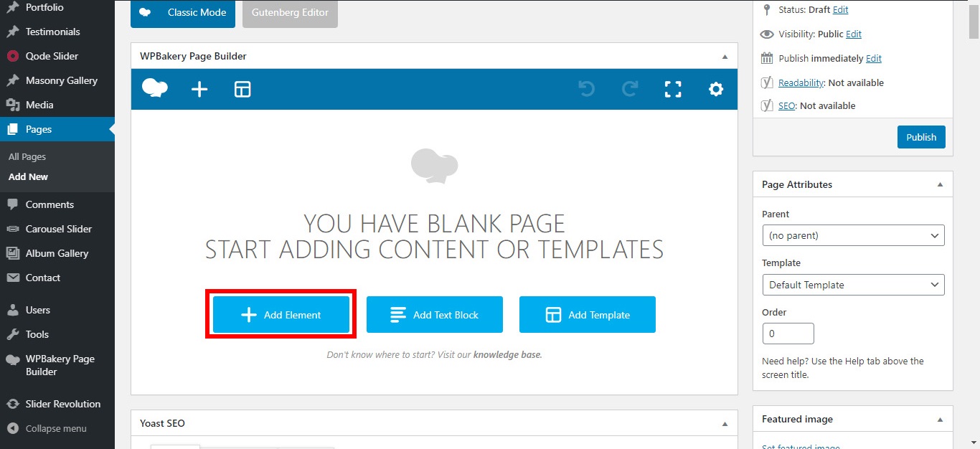Click the Slider Revolution icon in sidebar
This screenshot has width=980, height=449.
click(12, 404)
